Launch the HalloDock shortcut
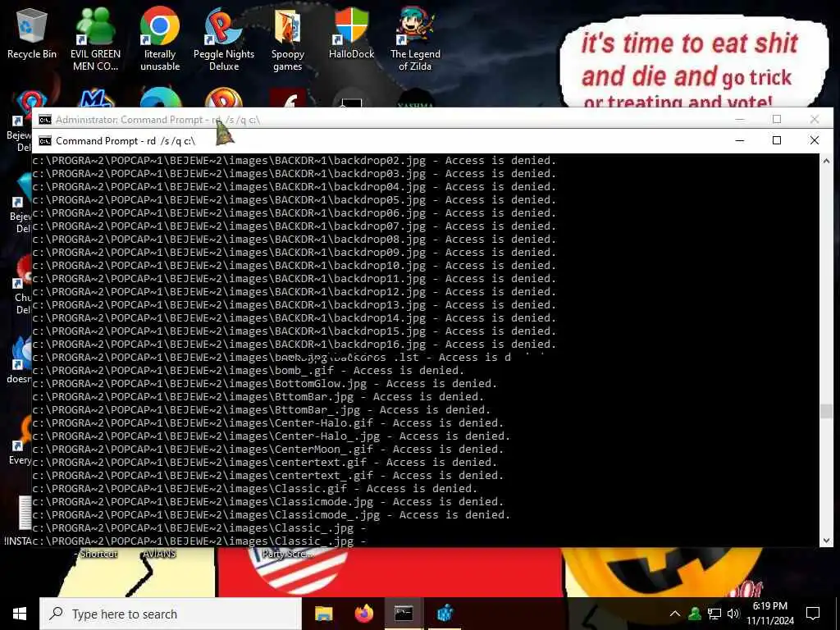Viewport: 840px width, 630px height. [351, 34]
